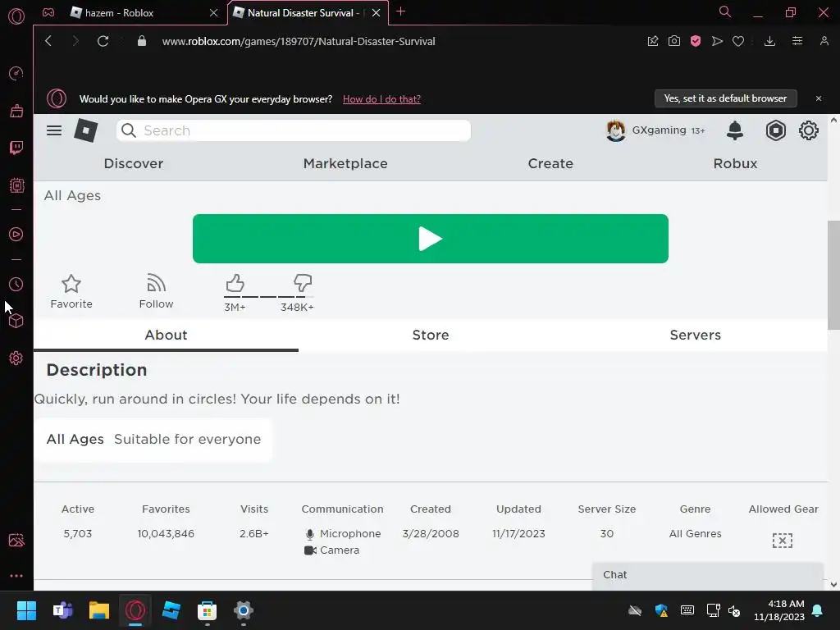Switch to the Servers tab

[x=696, y=335]
